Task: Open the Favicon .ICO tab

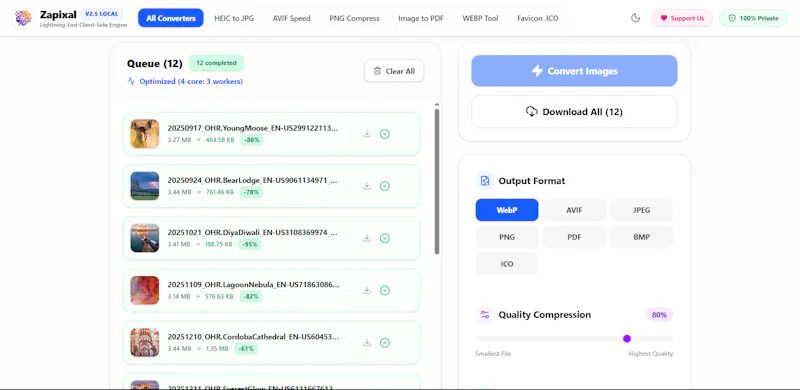Action: click(538, 18)
